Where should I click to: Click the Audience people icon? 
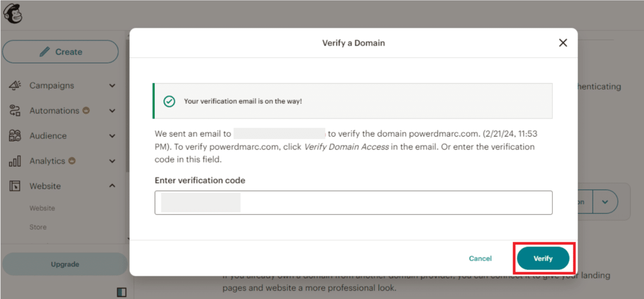[x=15, y=136]
